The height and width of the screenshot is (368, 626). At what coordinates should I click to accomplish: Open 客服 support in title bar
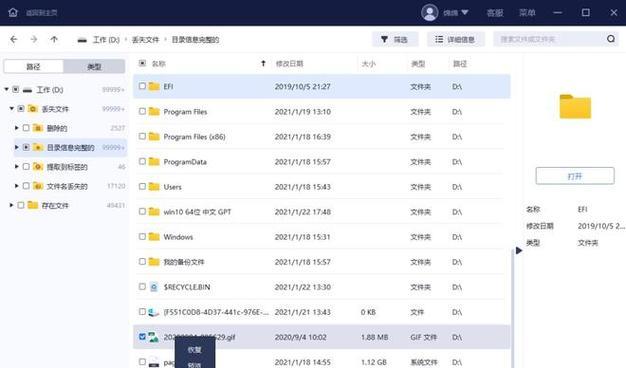(495, 13)
